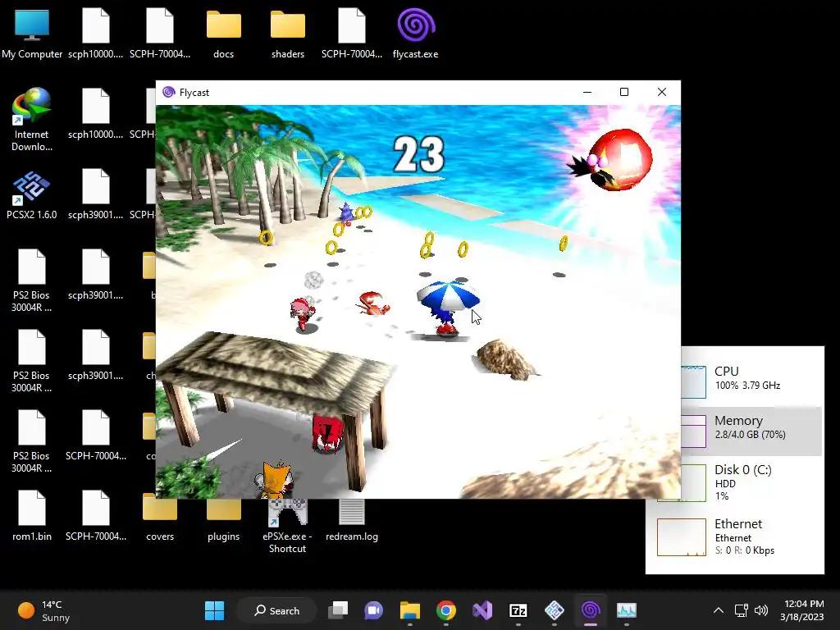The image size is (840, 630).
Task: Open the Windows Start menu
Action: click(214, 610)
